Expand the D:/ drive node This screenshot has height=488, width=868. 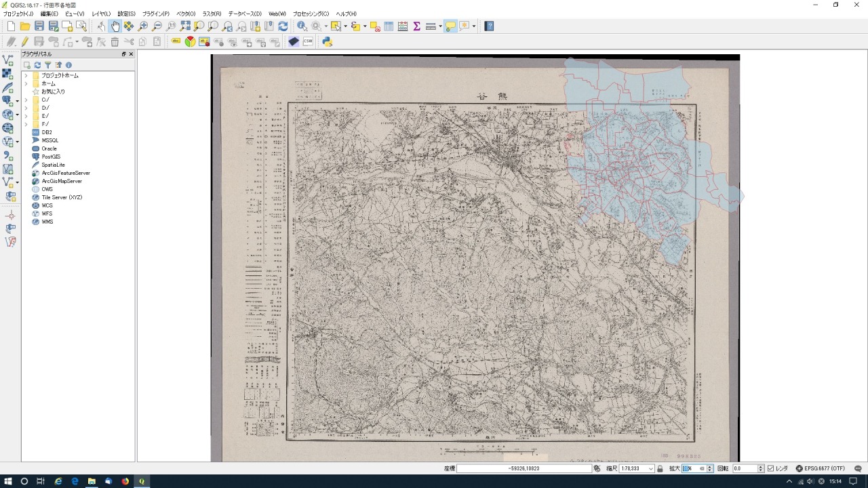pyautogui.click(x=26, y=108)
